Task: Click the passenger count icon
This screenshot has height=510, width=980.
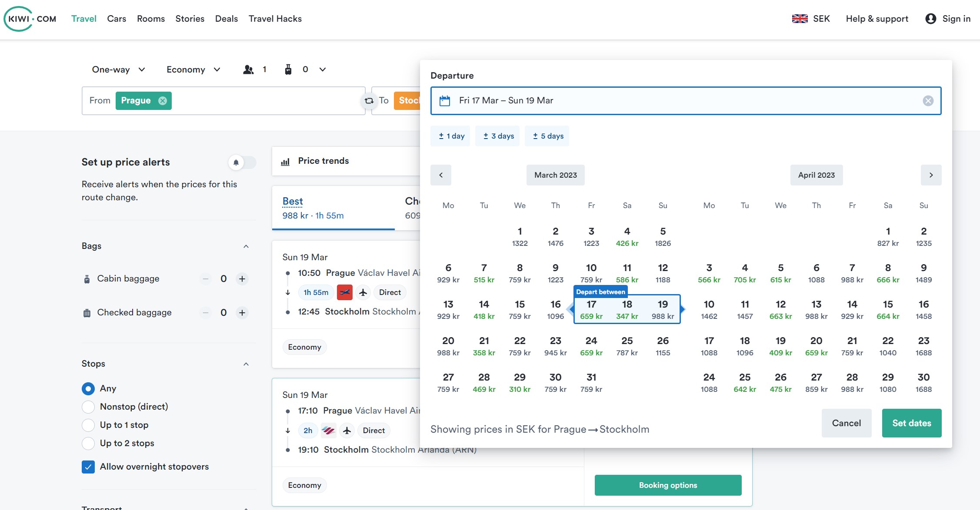Action: 247,69
